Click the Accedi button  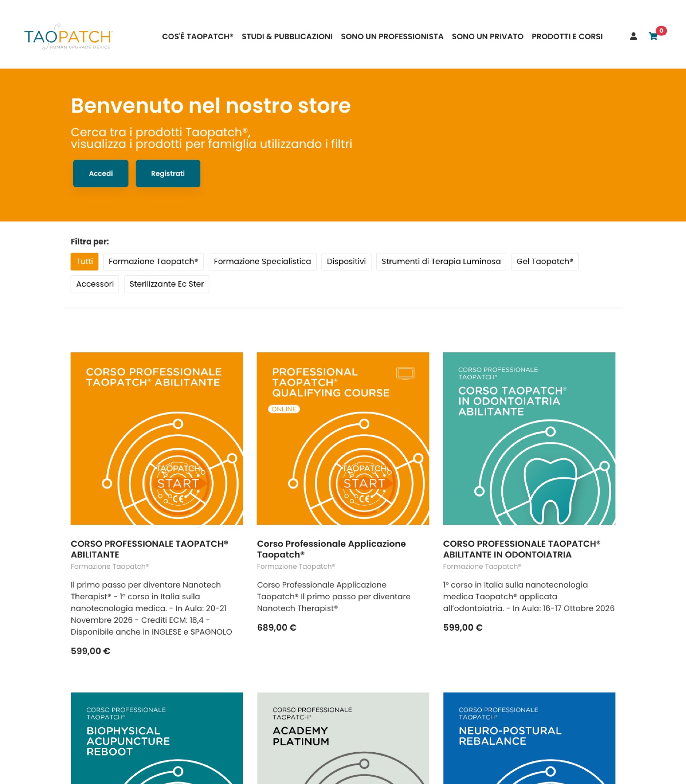coord(101,173)
